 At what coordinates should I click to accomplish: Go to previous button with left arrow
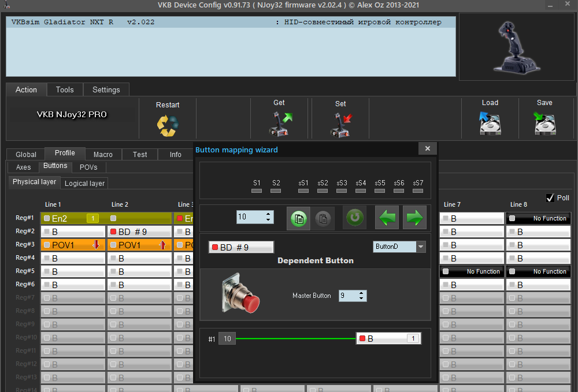[387, 218]
